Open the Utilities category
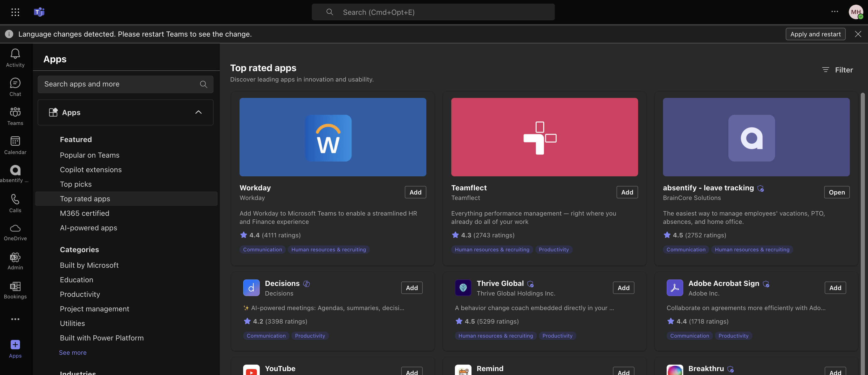 coord(72,323)
